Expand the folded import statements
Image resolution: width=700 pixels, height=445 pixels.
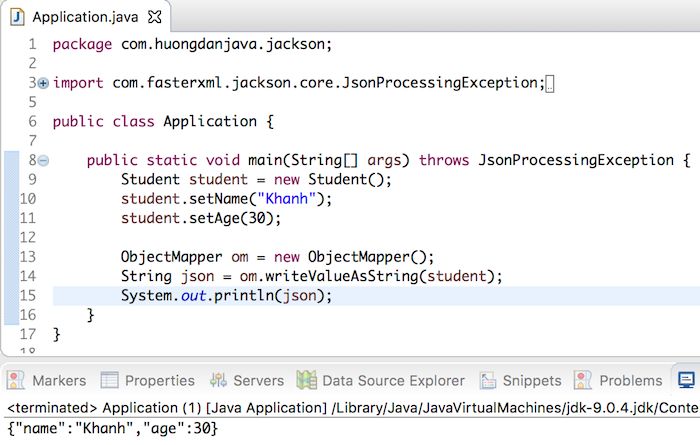43,83
